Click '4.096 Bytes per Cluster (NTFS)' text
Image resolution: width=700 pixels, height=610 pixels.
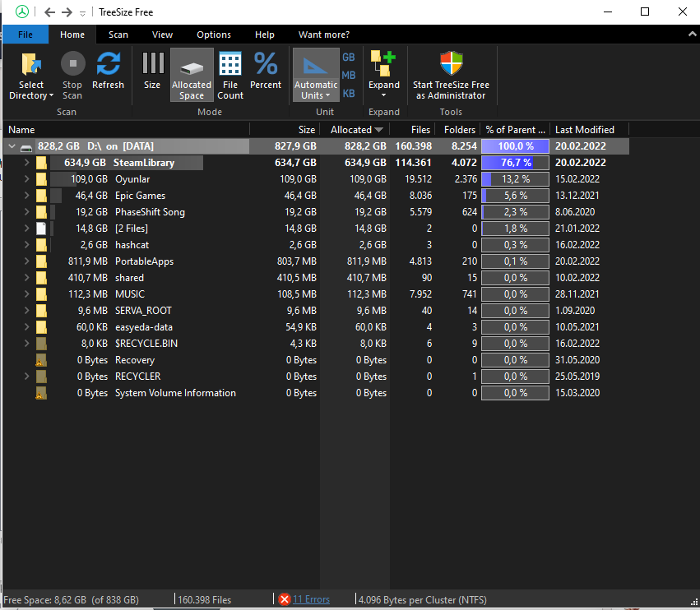tap(422, 600)
